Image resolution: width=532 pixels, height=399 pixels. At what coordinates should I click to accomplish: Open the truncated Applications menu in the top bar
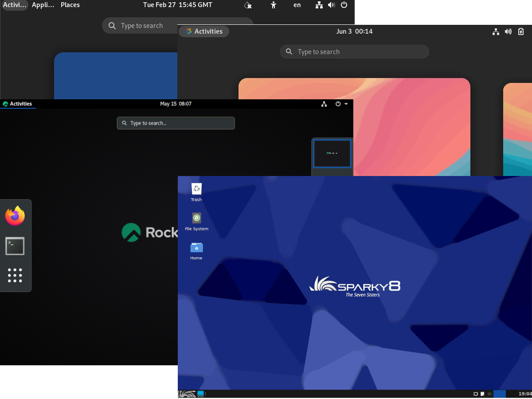point(43,5)
